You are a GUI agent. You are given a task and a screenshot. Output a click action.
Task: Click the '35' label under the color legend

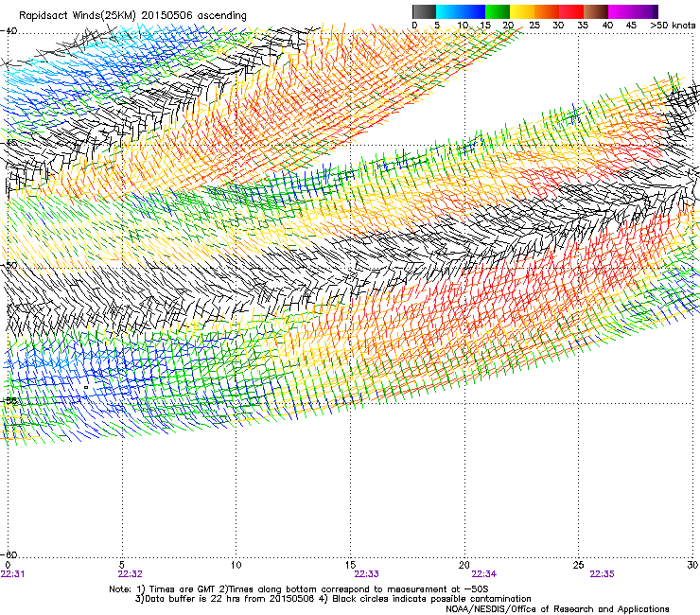[583, 26]
